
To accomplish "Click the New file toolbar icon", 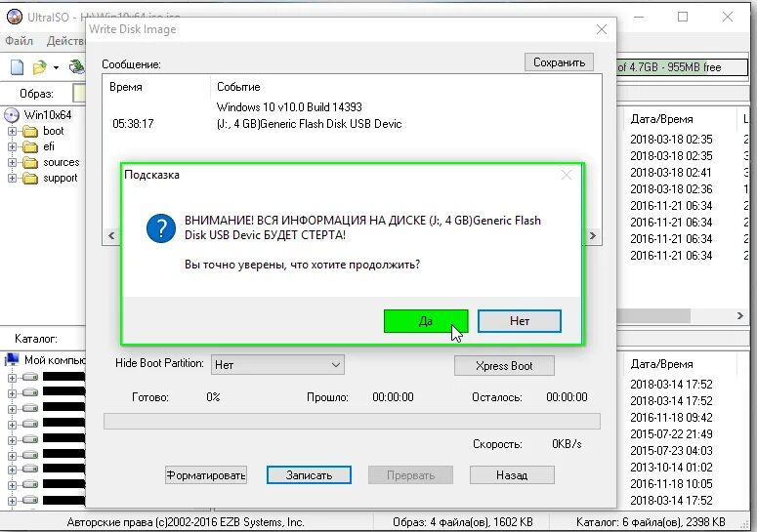I will click(x=17, y=67).
